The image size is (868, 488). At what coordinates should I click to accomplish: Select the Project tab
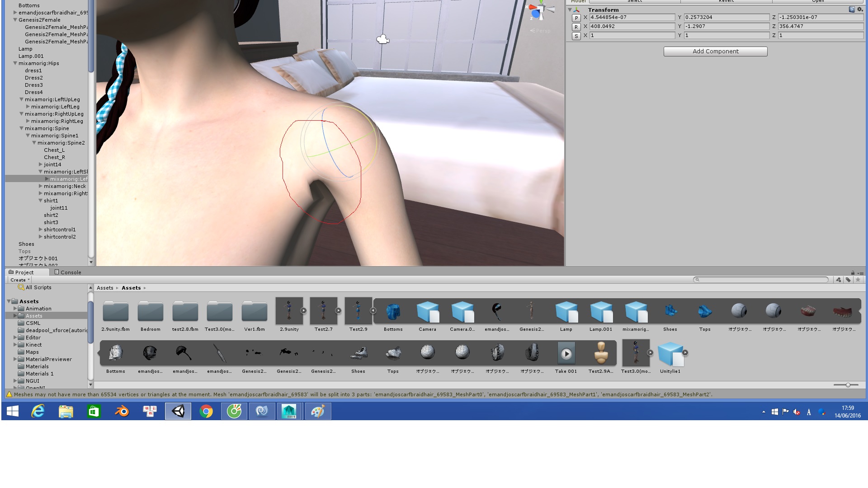[24, 272]
